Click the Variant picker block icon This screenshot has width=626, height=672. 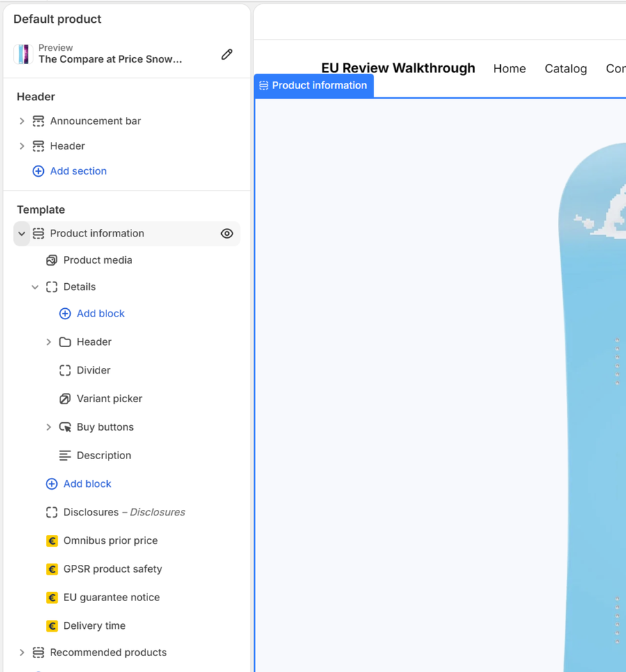(x=65, y=399)
